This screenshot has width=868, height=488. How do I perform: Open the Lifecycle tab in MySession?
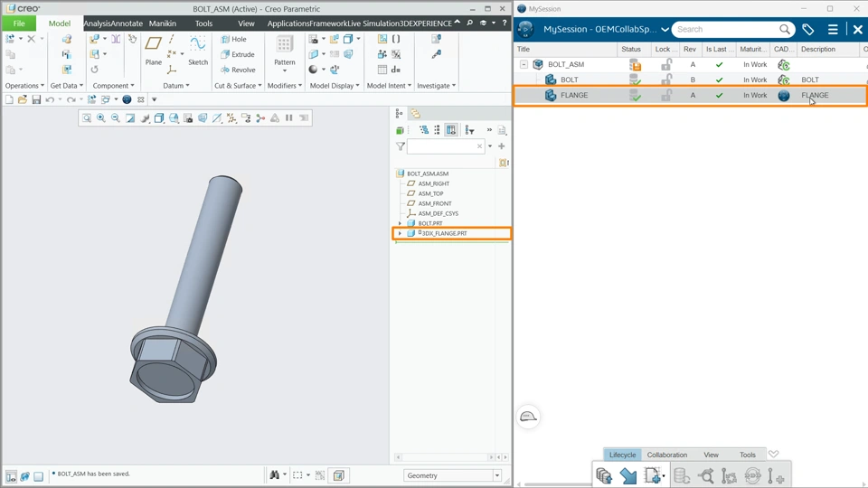pos(622,455)
